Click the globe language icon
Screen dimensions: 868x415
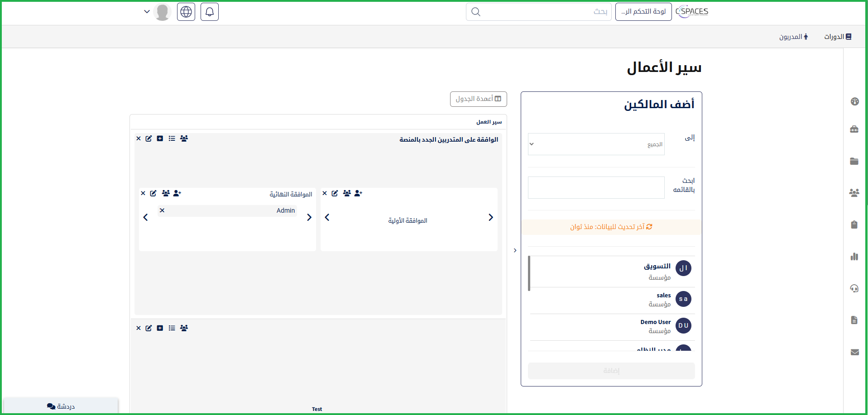click(186, 12)
